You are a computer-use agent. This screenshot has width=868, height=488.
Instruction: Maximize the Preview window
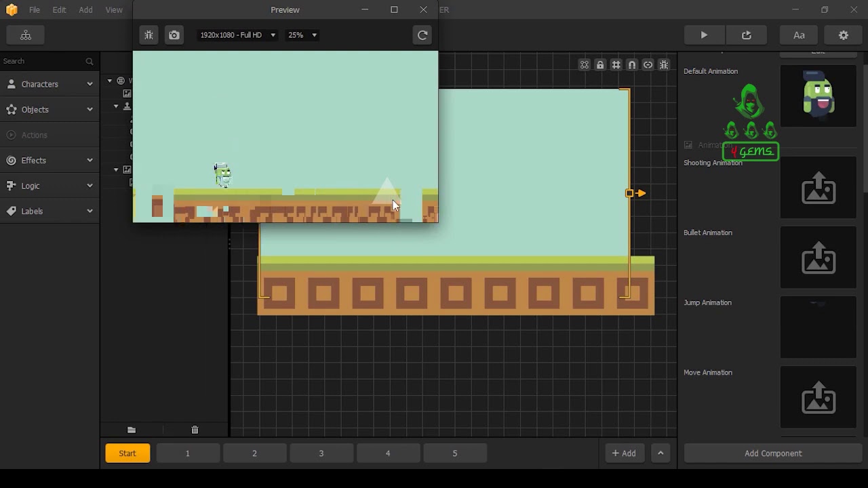pos(394,9)
